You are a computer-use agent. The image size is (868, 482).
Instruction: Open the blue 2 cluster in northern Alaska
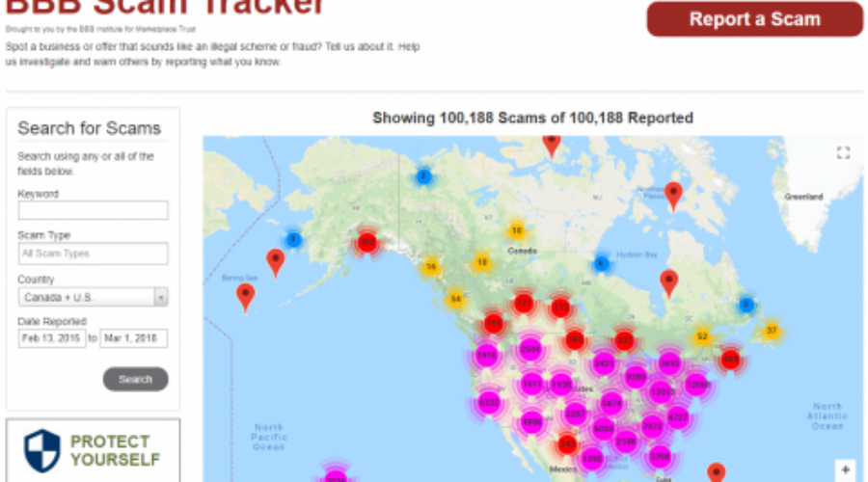(423, 176)
